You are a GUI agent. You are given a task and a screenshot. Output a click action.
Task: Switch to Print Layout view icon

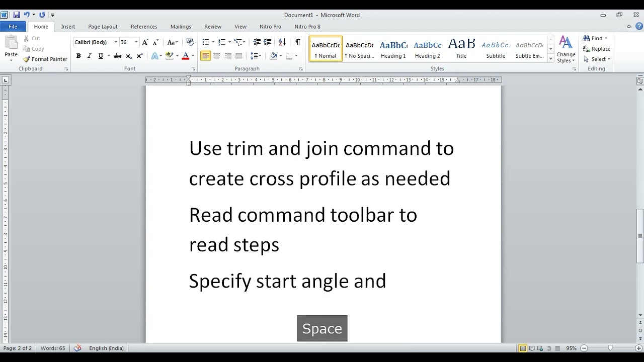coord(523,348)
